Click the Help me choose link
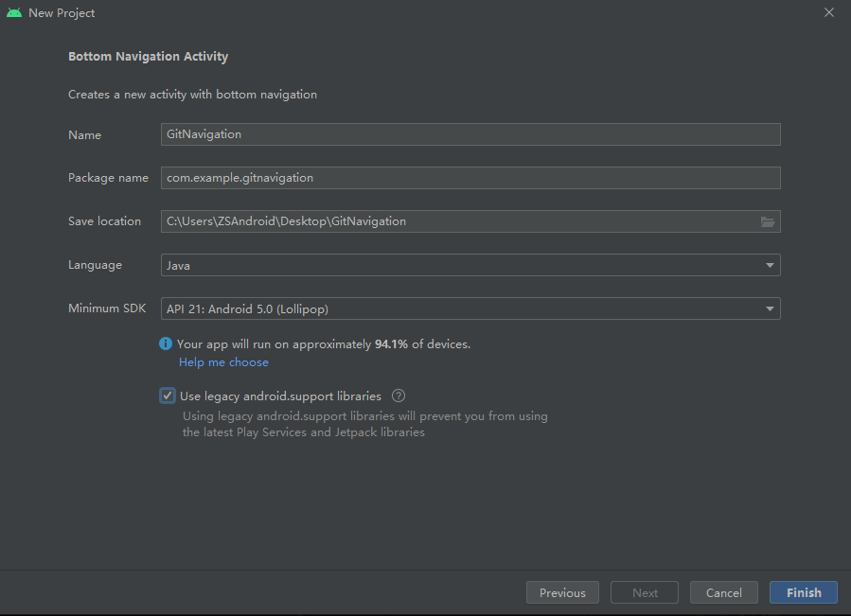The image size is (851, 616). click(223, 361)
